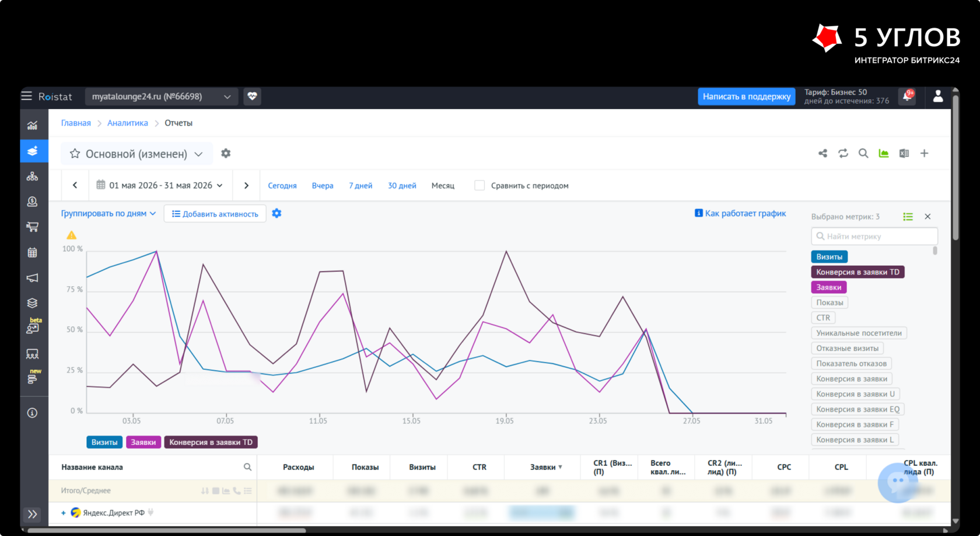Open chart settings blue gear icon
The image size is (980, 536).
click(x=276, y=213)
